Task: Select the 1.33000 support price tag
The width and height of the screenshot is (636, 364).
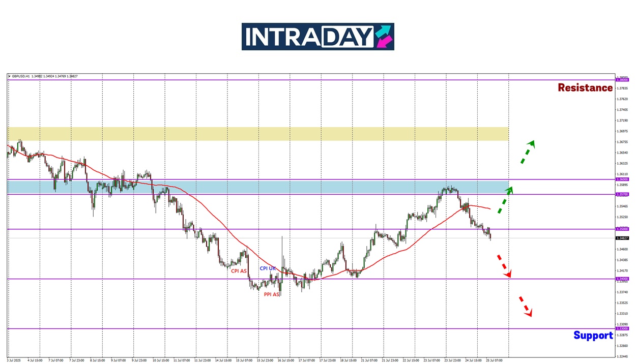Action: [x=622, y=328]
